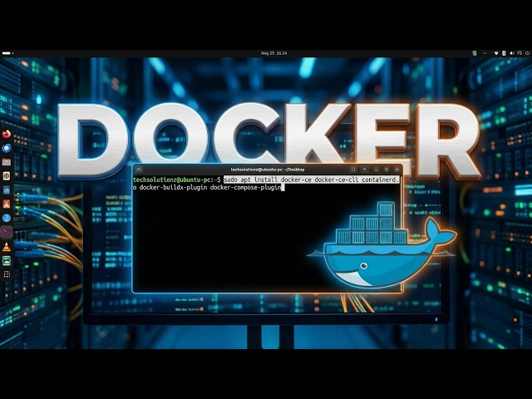Open the teal app icon below VLC

[7, 260]
